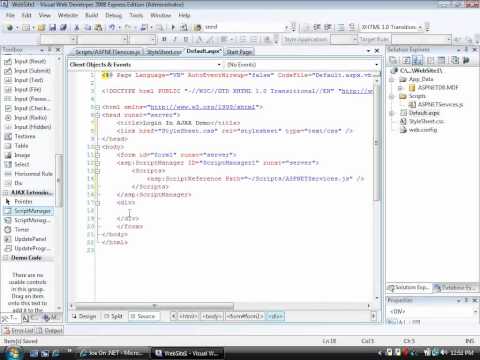Click the Open File toolbar icon
The height and width of the screenshot is (360, 480).
coord(41,28)
